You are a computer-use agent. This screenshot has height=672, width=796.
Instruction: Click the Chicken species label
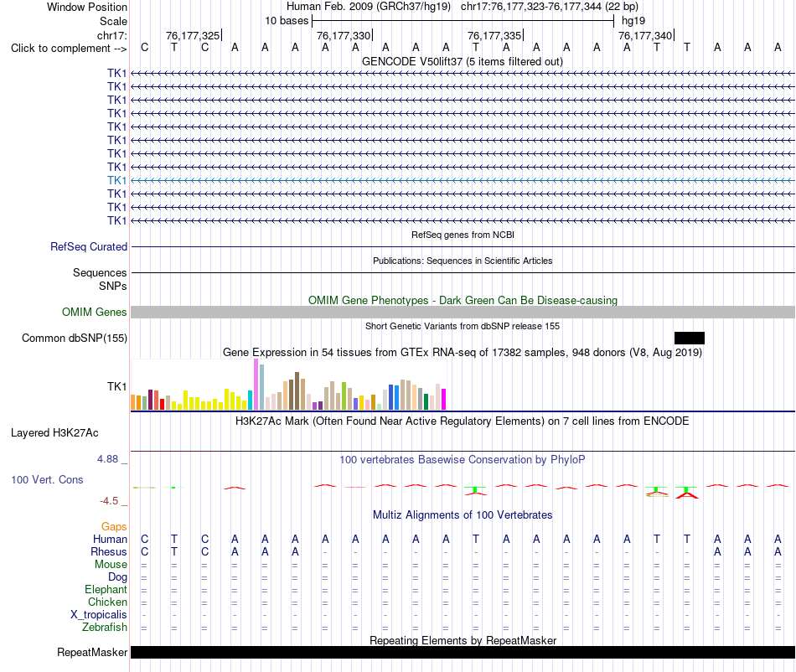click(x=107, y=602)
